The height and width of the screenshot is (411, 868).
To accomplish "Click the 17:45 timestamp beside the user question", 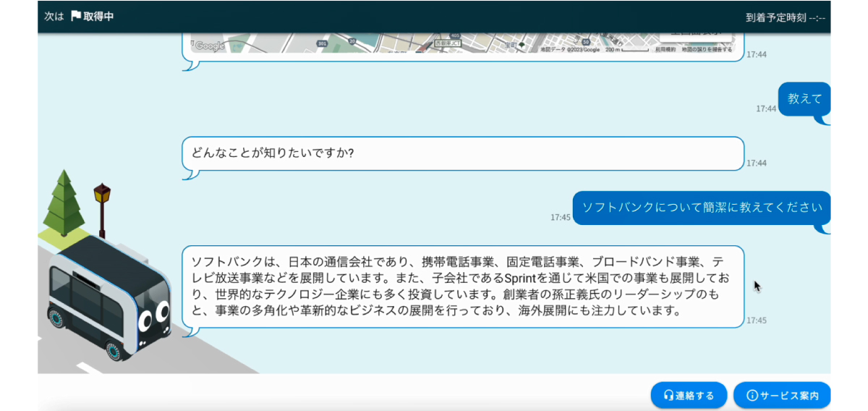I will [561, 216].
